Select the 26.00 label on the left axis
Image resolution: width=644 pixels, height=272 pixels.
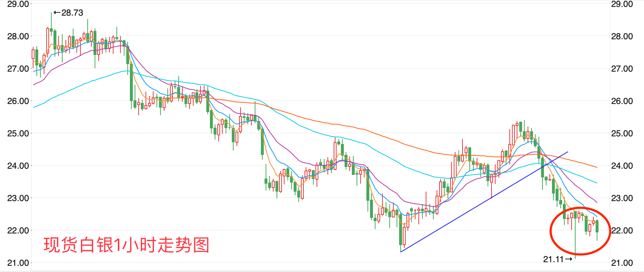click(18, 101)
